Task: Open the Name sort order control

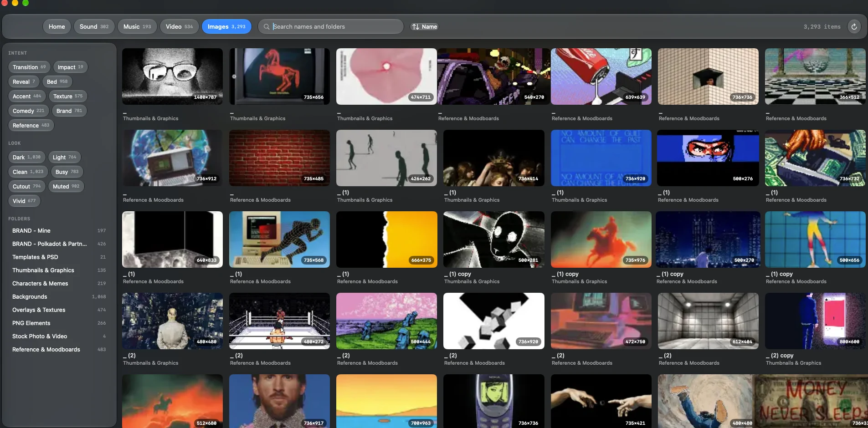Action: click(x=424, y=26)
